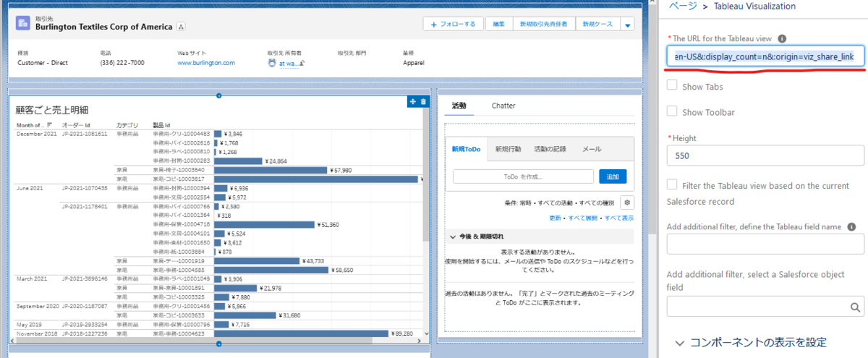Open the www.burlington.com website link
868x358 pixels.
tap(206, 63)
